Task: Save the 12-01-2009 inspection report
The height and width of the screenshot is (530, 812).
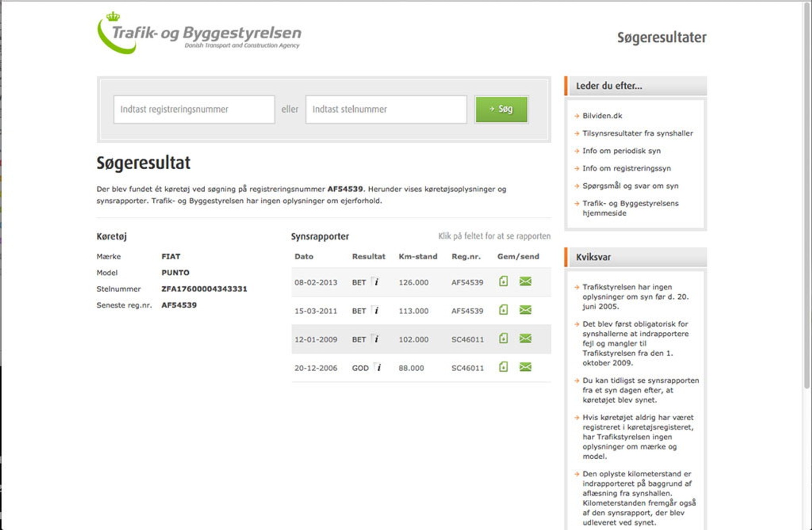Action: [x=503, y=338]
